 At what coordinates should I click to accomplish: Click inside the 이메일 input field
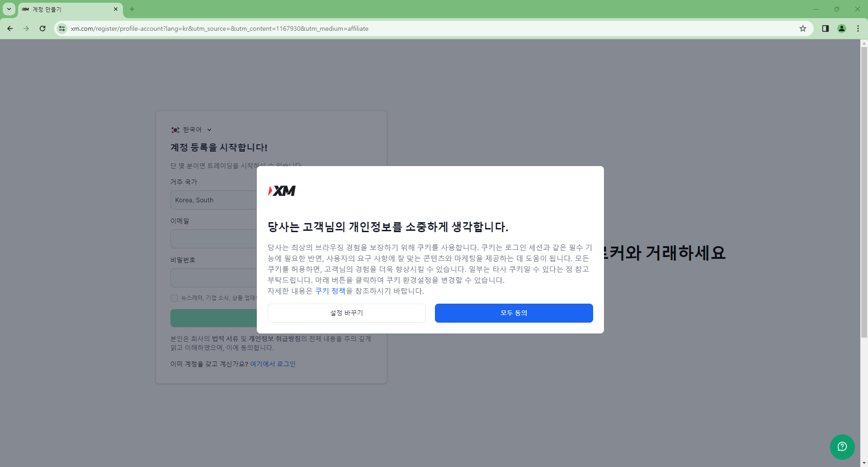click(217, 238)
